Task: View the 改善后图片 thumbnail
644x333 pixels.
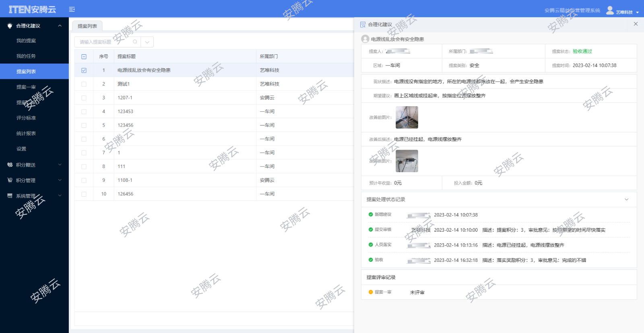Action: pos(407,161)
